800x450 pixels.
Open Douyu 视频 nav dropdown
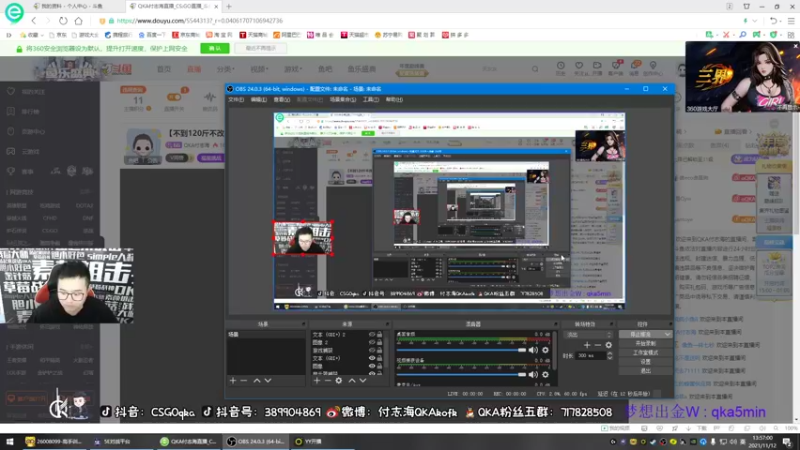(x=259, y=69)
